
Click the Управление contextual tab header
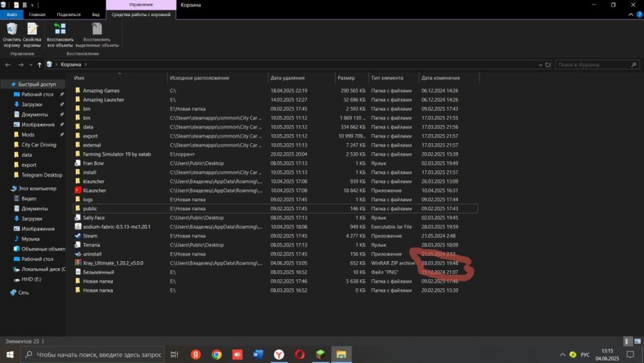click(x=141, y=5)
